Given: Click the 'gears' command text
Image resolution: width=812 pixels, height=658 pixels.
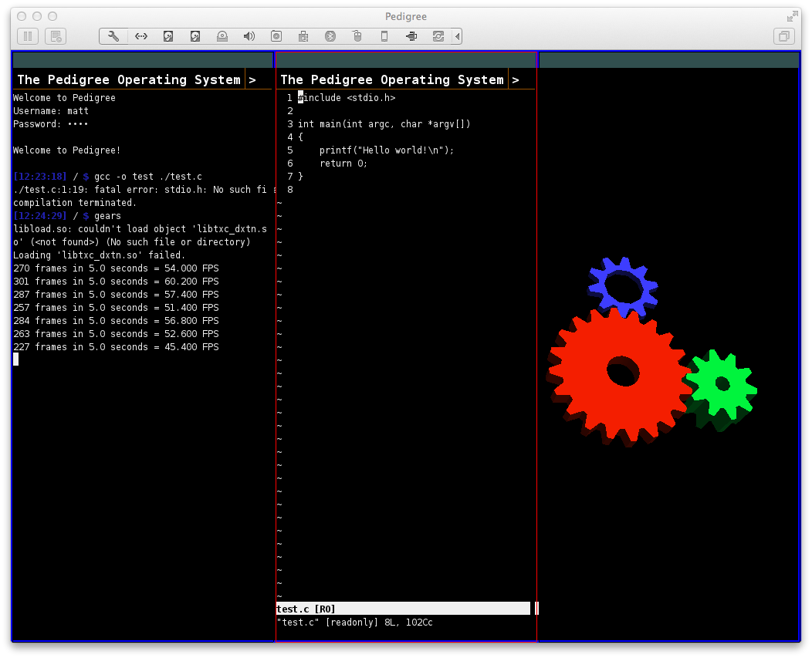Looking at the screenshot, I should 108,216.
